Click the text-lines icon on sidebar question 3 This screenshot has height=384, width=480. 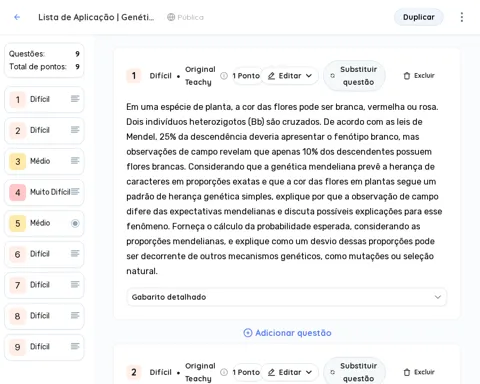point(75,161)
